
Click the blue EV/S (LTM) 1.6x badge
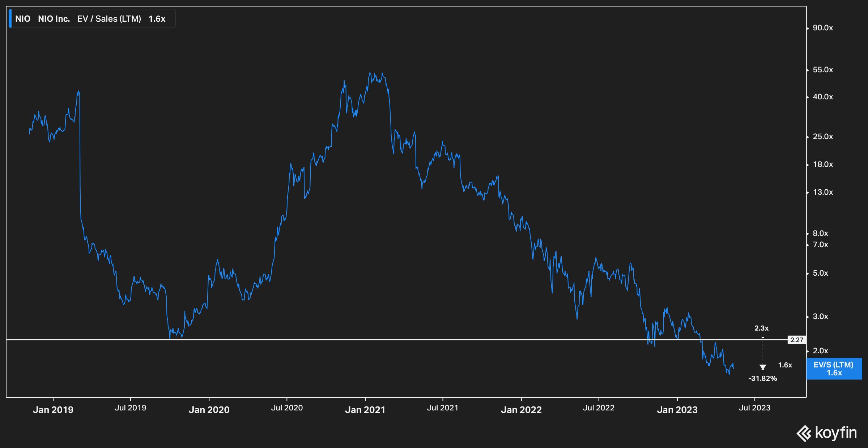point(834,369)
